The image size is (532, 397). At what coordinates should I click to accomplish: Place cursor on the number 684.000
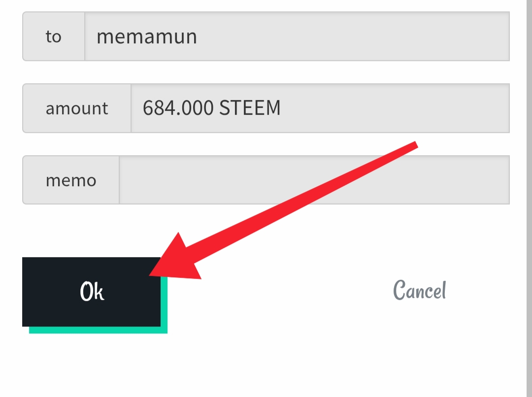[178, 108]
